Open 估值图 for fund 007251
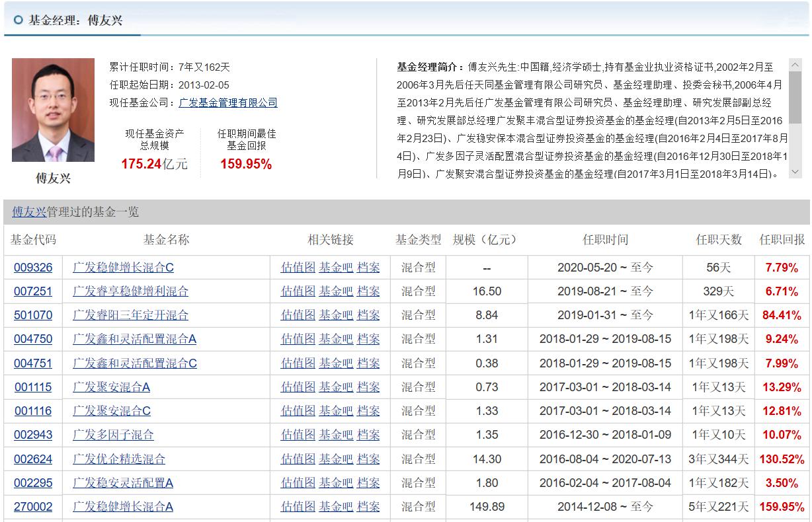 (298, 291)
